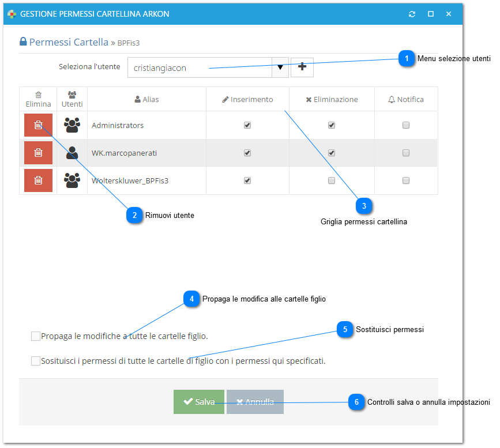Save settings with the Salva button
This screenshot has width=500, height=448.
(198, 402)
